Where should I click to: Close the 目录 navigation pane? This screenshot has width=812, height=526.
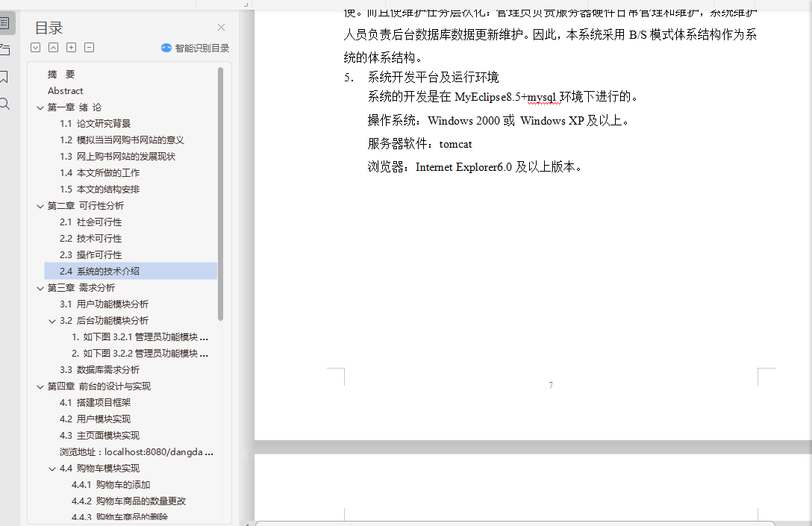221,27
